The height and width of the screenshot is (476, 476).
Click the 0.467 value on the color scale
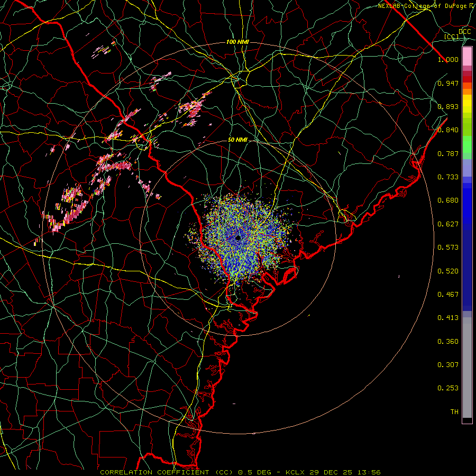[x=448, y=295]
